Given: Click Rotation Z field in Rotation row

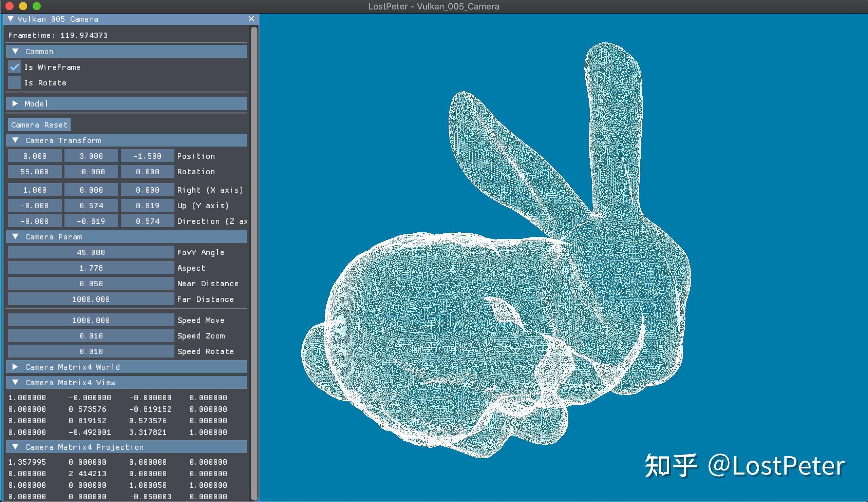Looking at the screenshot, I should (147, 172).
